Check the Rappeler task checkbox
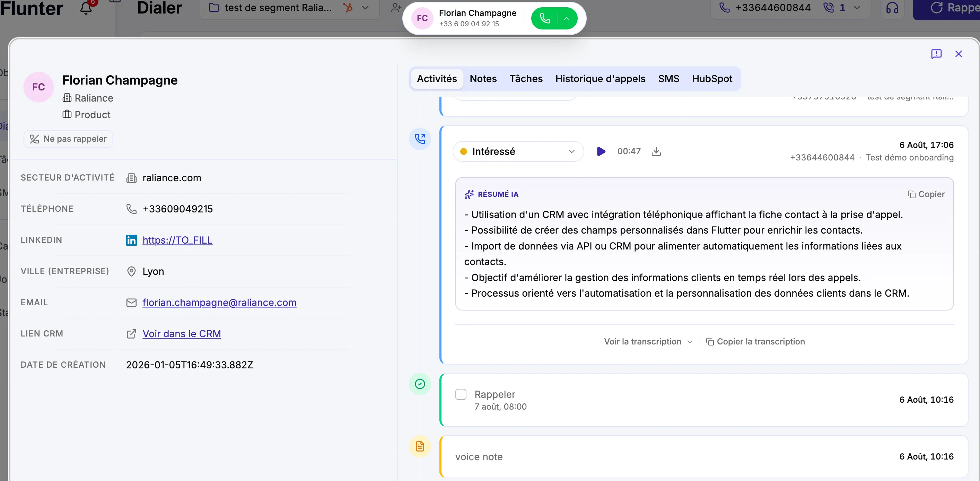Screen dimensions: 980x481 [x=461, y=394]
